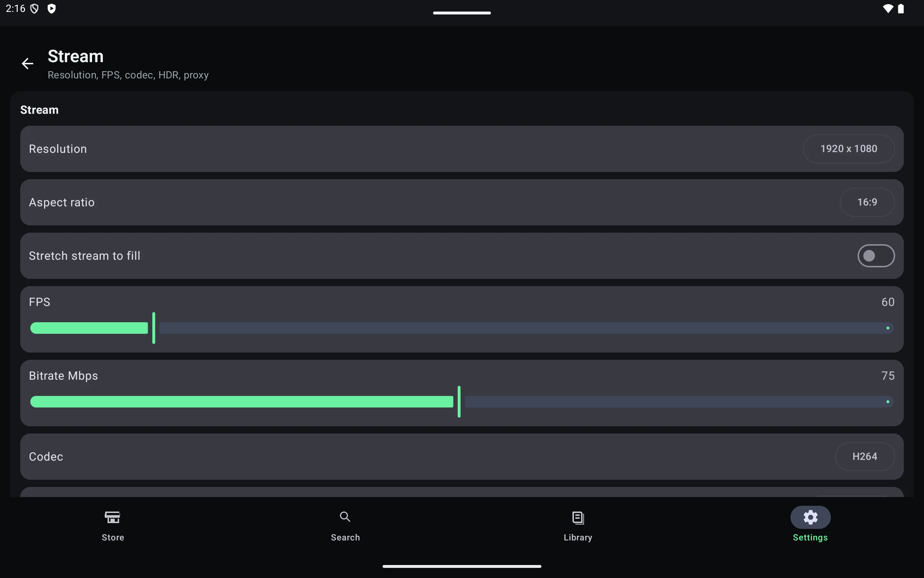Click the Bitrate Mbps label

point(64,376)
